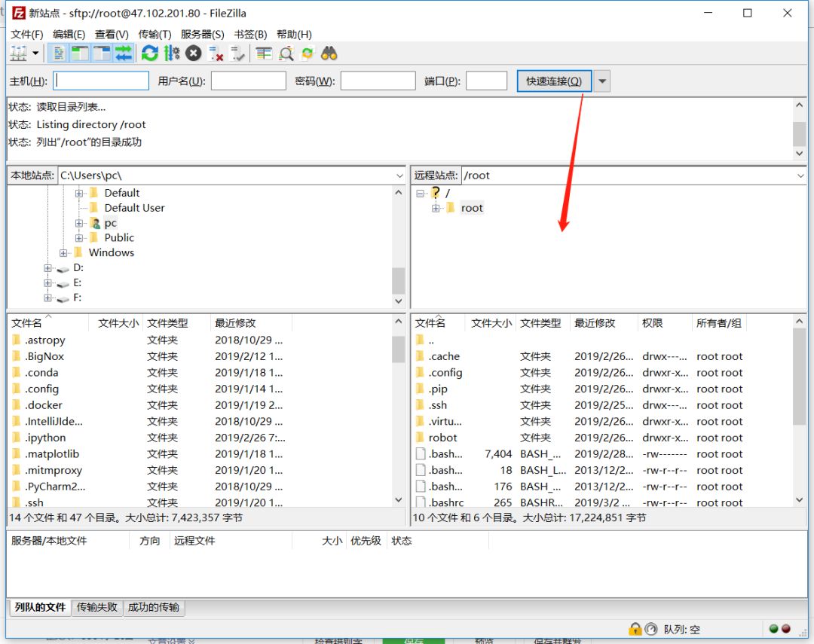Open the Site Manager icon
This screenshot has height=644, width=814.
click(x=19, y=53)
